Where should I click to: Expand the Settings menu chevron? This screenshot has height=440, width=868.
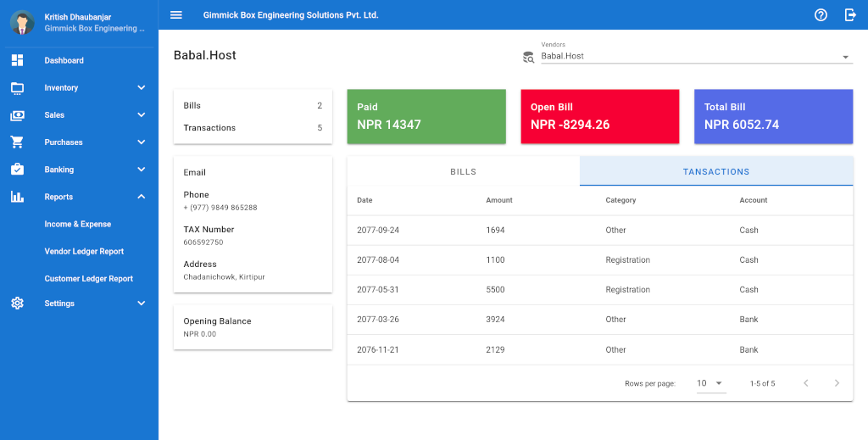point(142,304)
